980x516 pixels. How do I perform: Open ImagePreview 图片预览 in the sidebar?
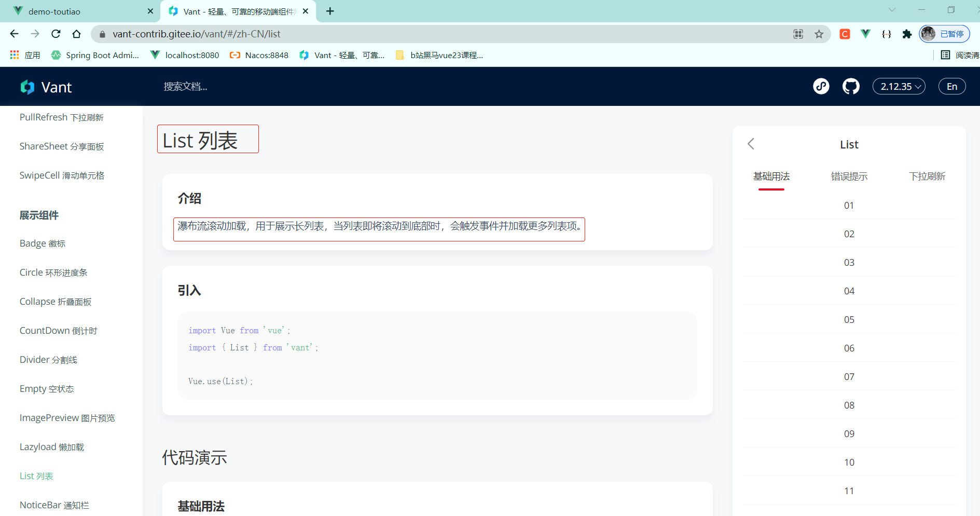point(67,418)
